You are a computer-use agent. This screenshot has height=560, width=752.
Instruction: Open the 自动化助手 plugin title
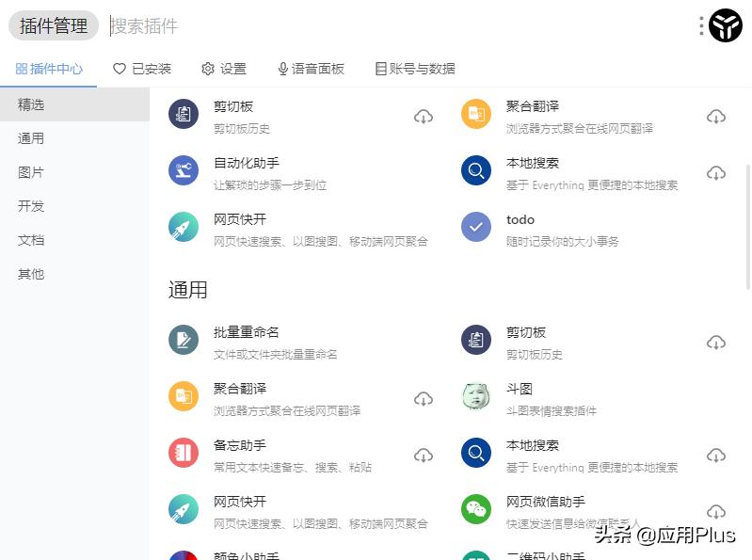247,163
